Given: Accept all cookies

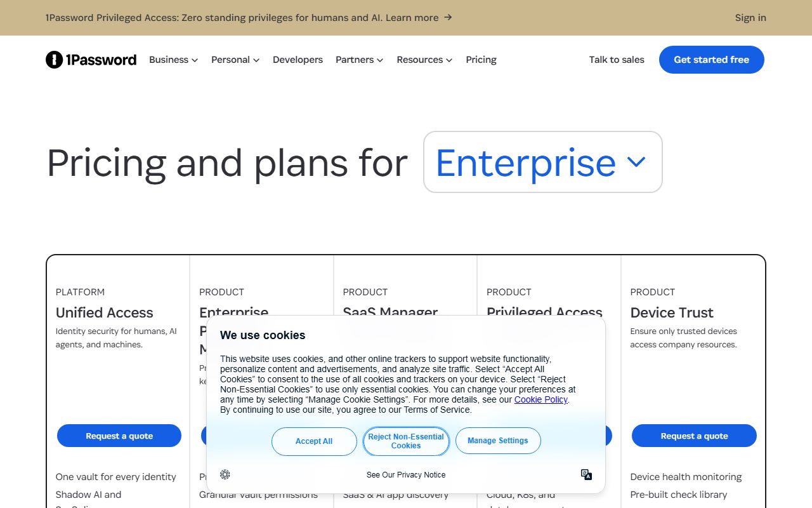Looking at the screenshot, I should coord(314,441).
